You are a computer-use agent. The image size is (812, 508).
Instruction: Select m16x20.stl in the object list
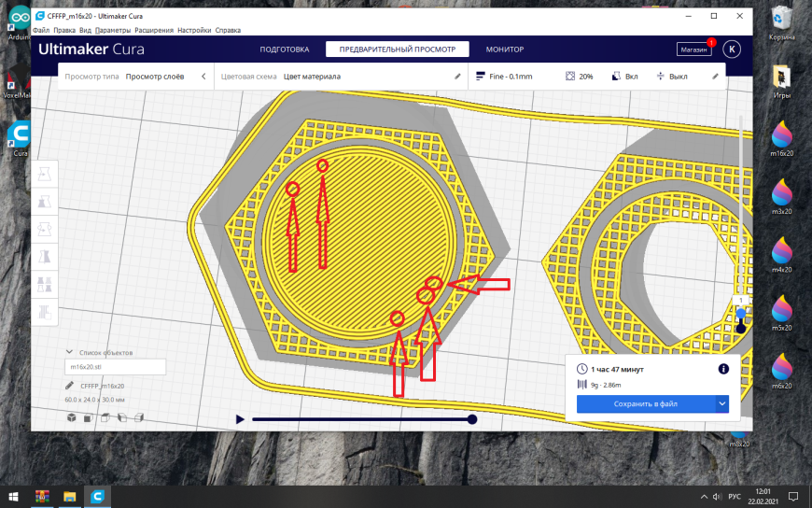click(x=115, y=366)
